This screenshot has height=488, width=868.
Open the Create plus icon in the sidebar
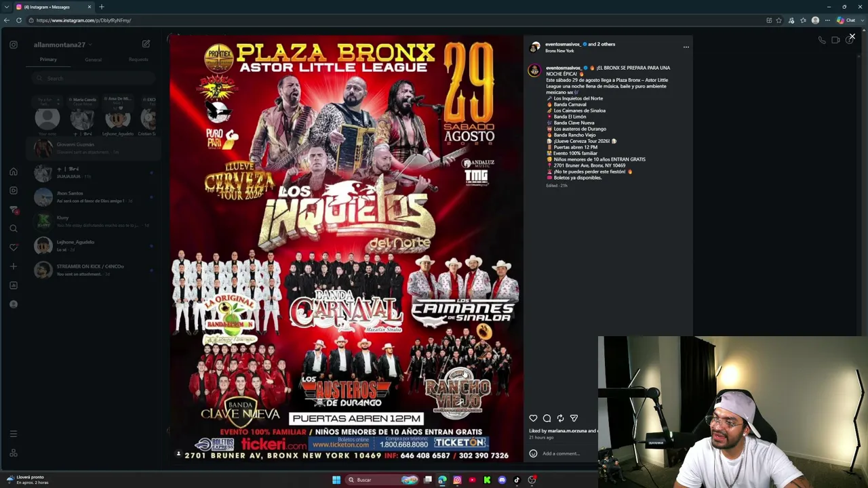click(x=14, y=266)
